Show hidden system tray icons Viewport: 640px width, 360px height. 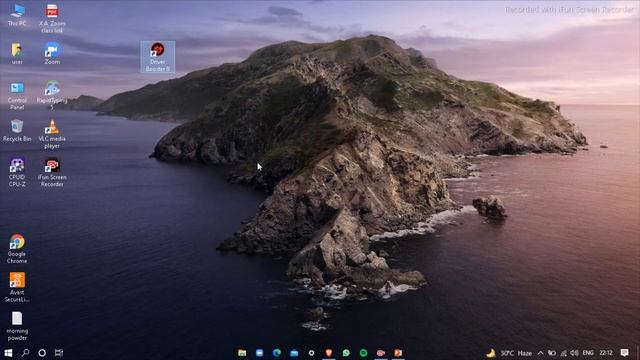point(540,353)
